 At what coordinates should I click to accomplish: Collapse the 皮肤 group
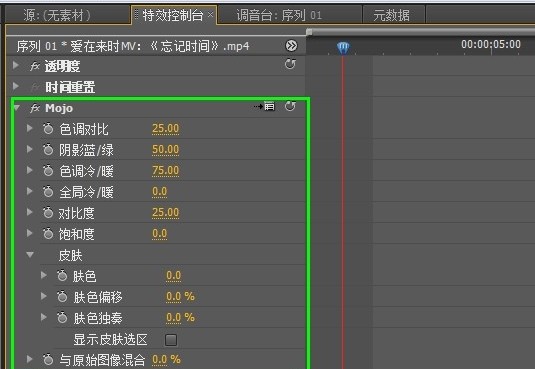click(30, 255)
